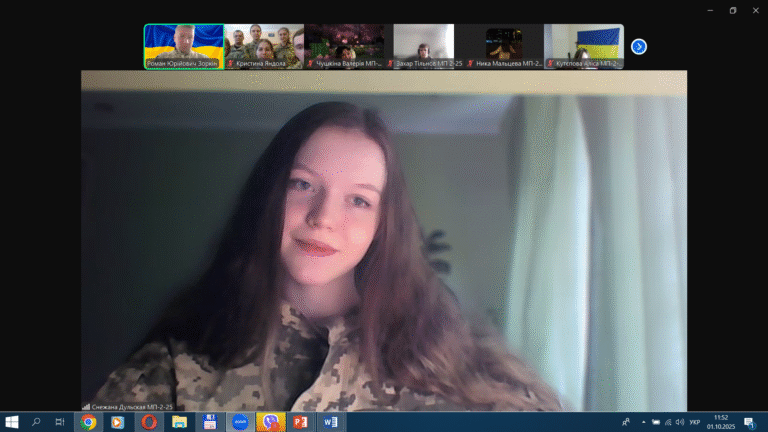The image size is (768, 432).
Task: Open the Windows notification center
Action: 749,422
